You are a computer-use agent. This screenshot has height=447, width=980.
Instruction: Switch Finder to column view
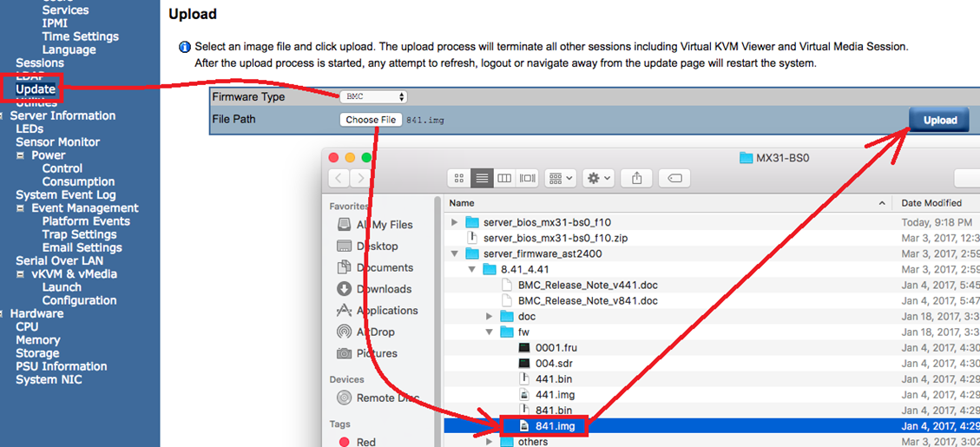pos(504,178)
